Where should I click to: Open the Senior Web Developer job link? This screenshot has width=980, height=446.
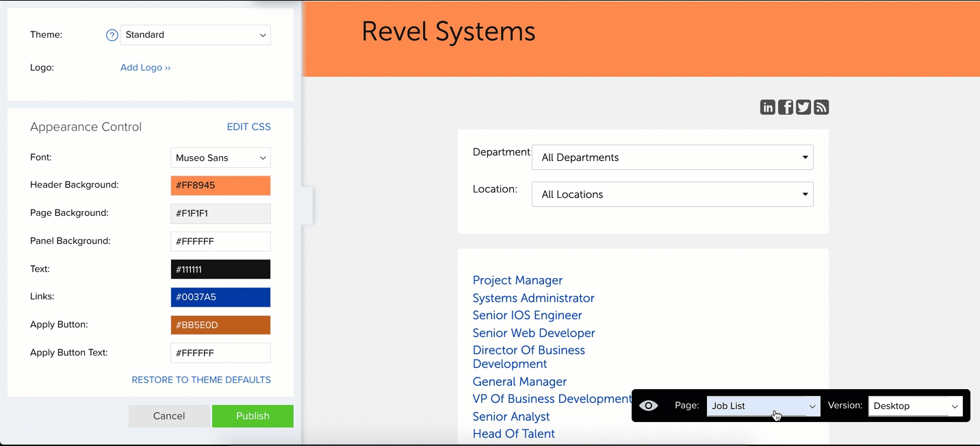point(534,333)
